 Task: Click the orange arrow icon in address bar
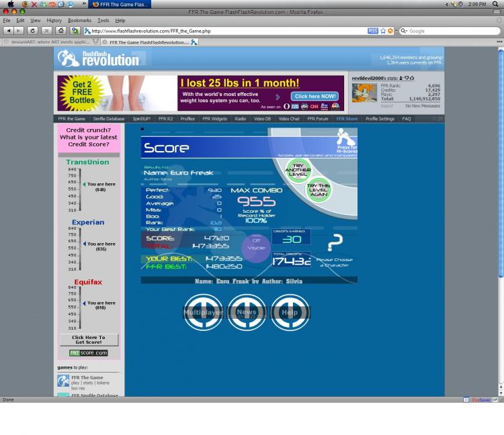390,31
